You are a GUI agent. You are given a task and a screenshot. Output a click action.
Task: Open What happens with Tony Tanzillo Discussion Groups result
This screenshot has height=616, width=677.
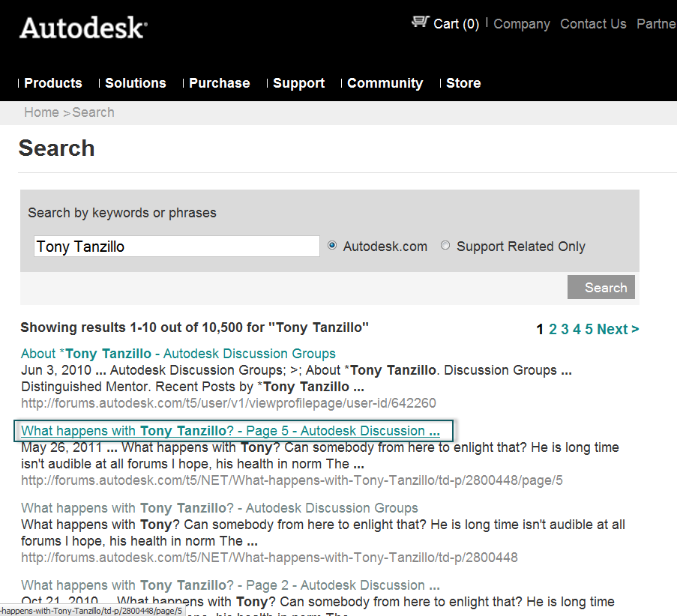tap(220, 508)
